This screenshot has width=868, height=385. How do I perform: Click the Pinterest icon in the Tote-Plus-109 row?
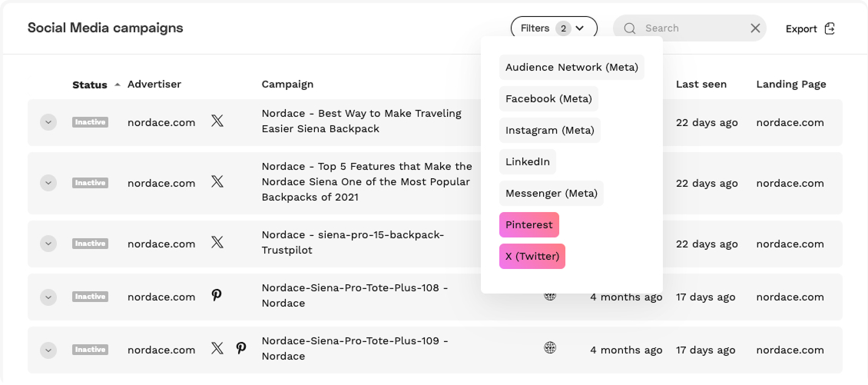click(241, 349)
